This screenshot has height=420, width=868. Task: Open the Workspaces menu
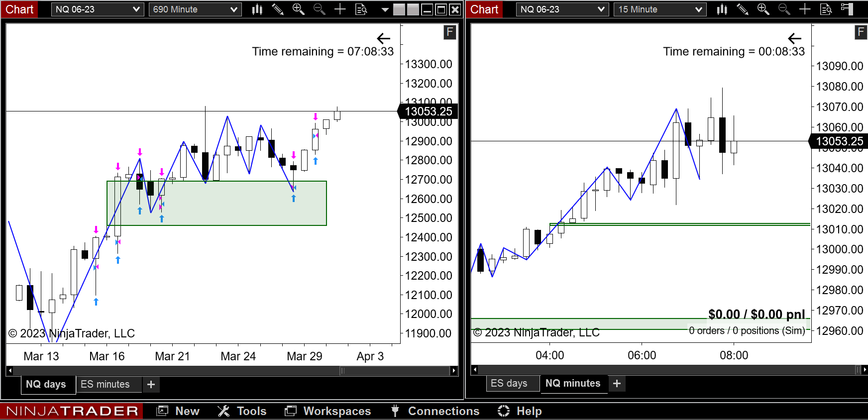pyautogui.click(x=328, y=411)
